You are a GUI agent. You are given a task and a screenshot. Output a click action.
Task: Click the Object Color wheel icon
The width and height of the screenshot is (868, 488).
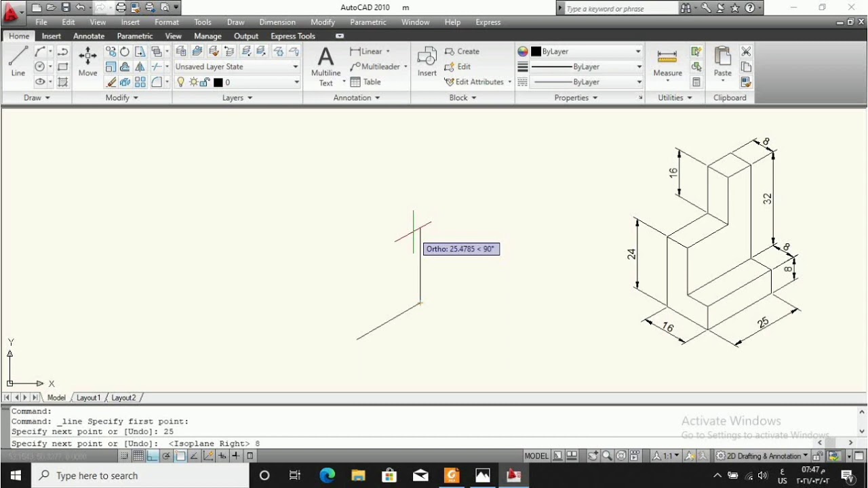click(523, 52)
